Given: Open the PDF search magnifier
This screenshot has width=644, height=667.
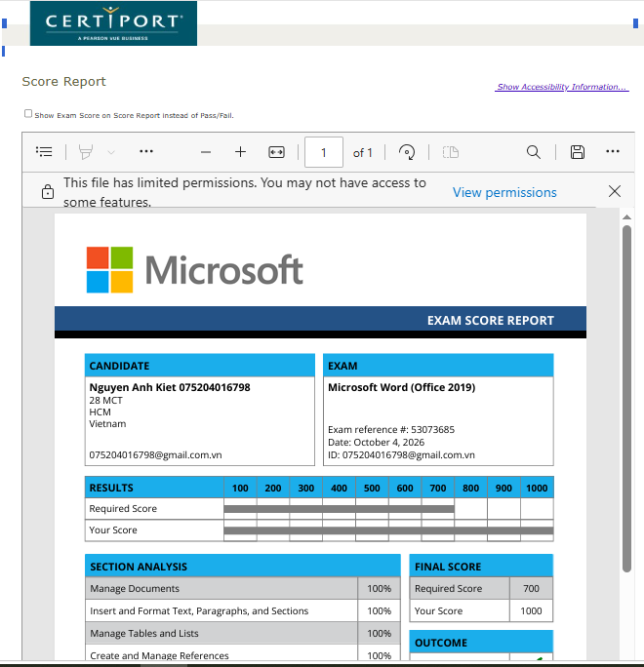Looking at the screenshot, I should click(534, 152).
